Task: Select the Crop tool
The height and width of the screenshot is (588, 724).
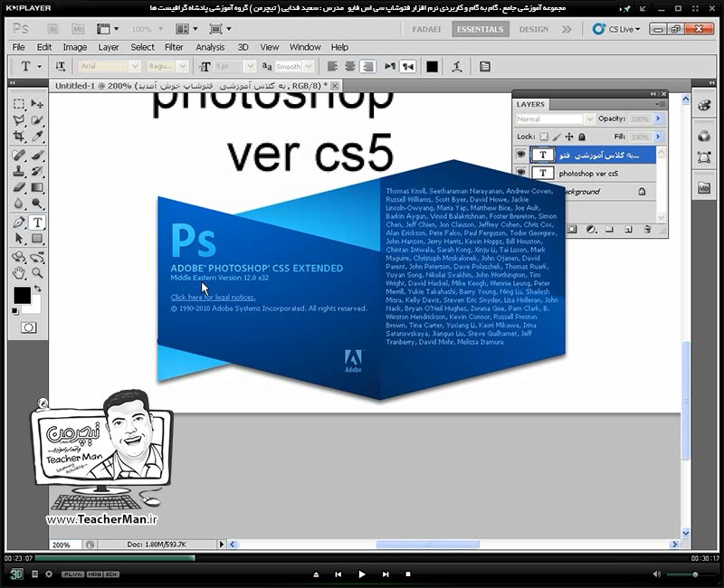Action: tap(19, 137)
